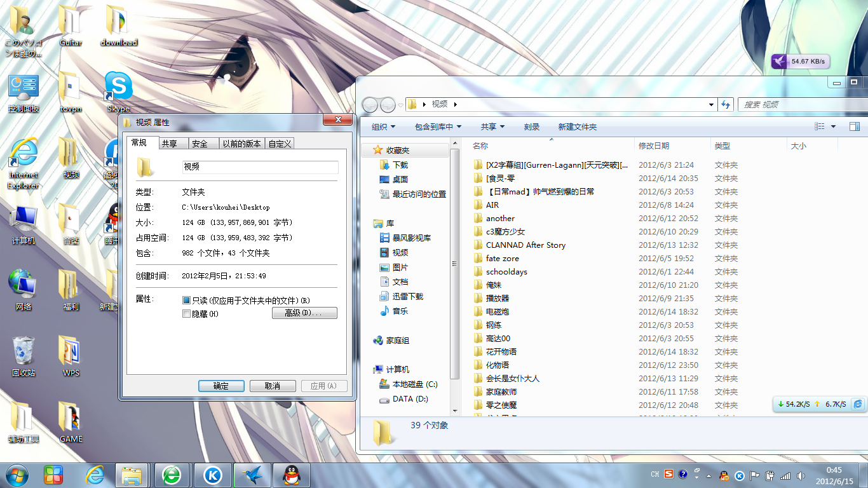Refresh the Explorer address bar
Screen dimensions: 868x488
click(x=726, y=104)
